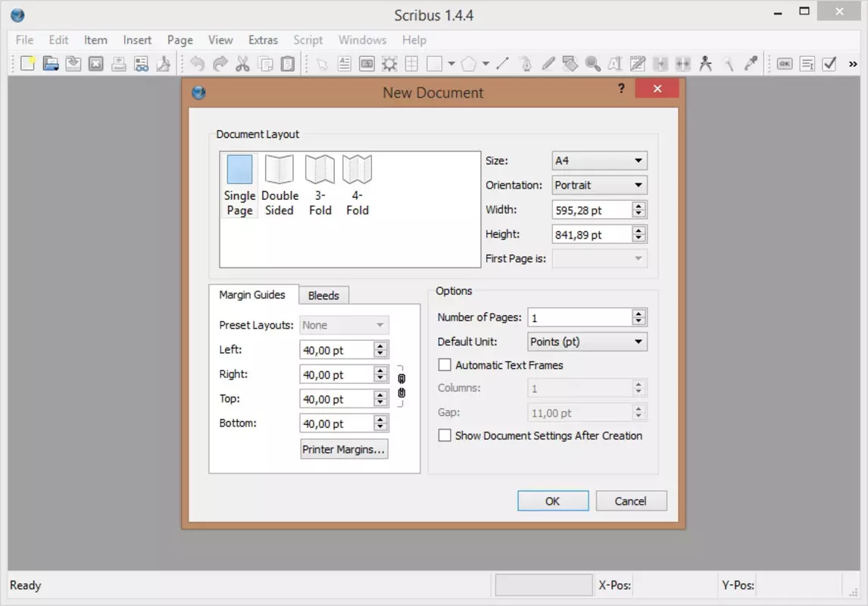Screen dimensions: 868x606
Task: Click the Print toolbar icon
Action: click(x=118, y=64)
